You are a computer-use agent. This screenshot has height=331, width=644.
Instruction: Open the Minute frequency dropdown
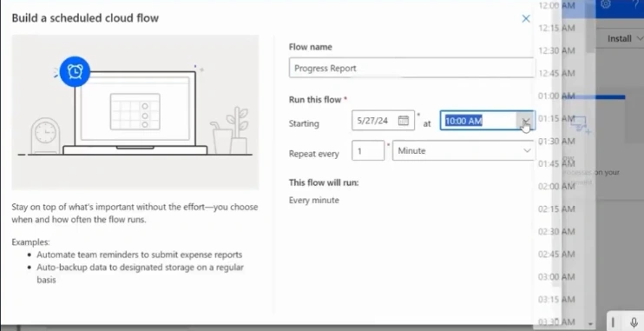pos(463,150)
